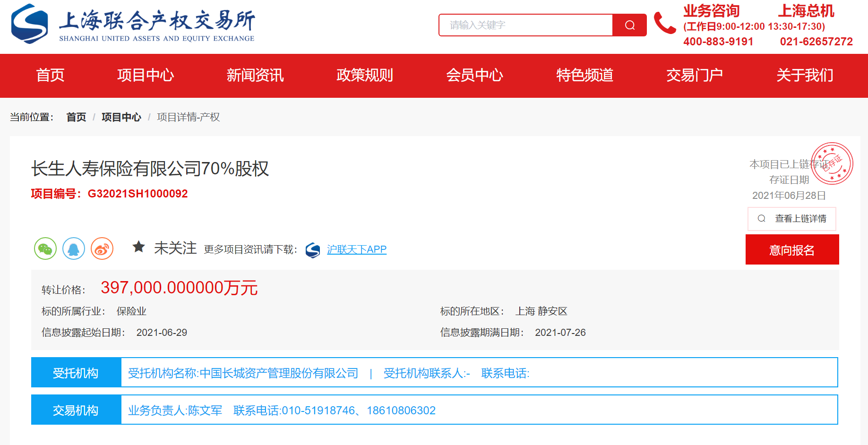The width and height of the screenshot is (868, 445).
Task: Open the 项目中心 navigation menu item
Action: click(146, 75)
